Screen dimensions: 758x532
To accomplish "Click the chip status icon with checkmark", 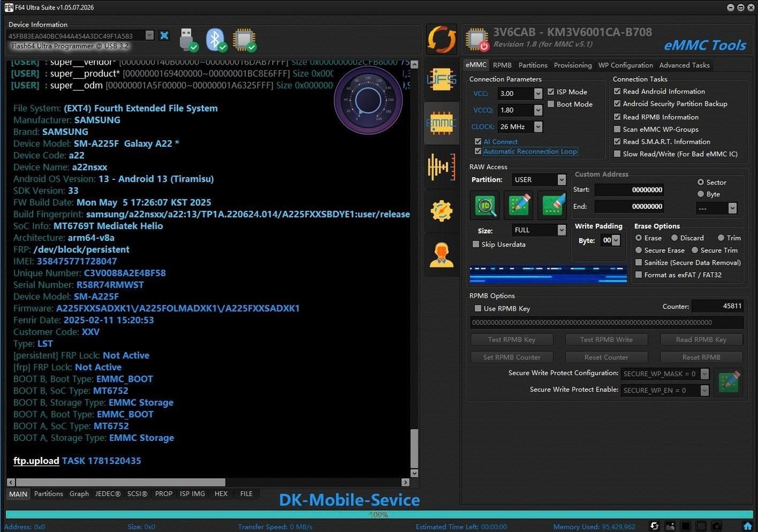I will click(x=244, y=39).
